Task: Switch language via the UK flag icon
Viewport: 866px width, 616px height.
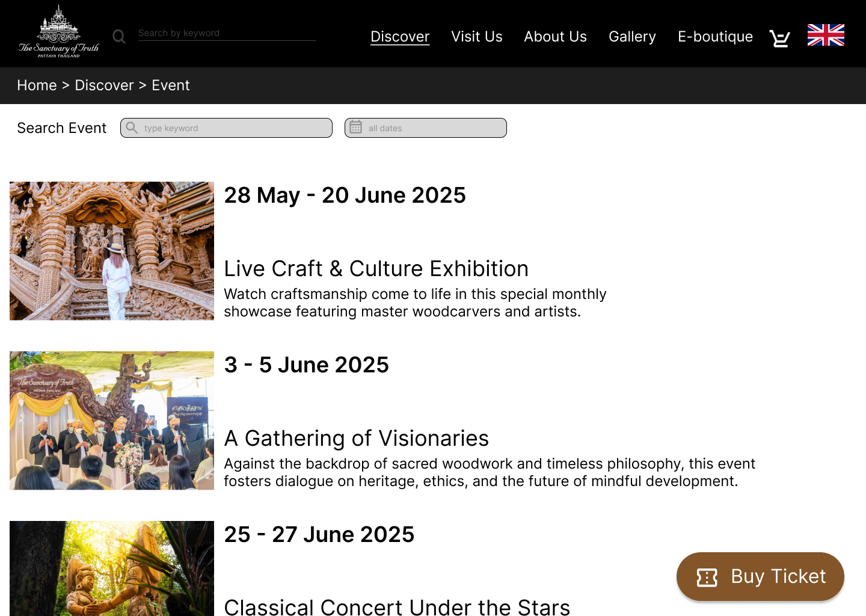Action: [826, 35]
